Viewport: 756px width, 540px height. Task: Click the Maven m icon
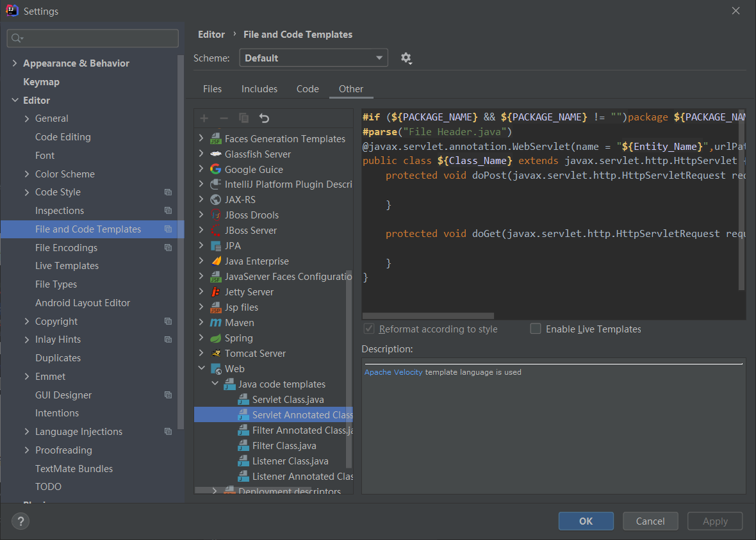coord(215,323)
